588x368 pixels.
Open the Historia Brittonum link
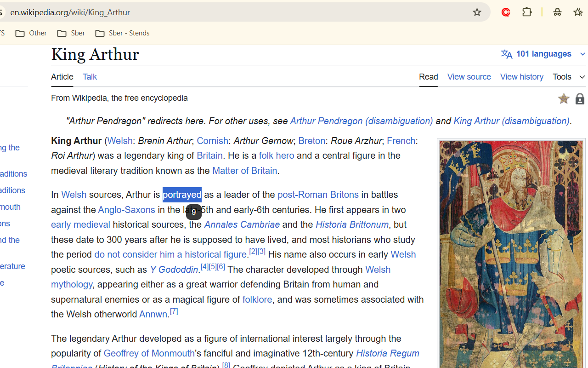[352, 224]
